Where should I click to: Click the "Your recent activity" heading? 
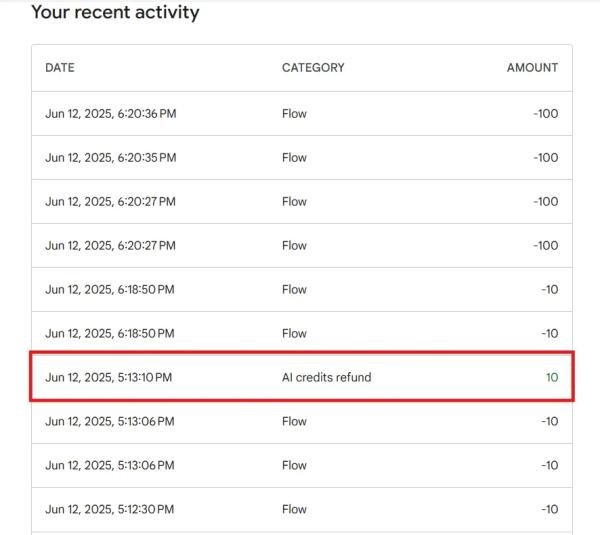click(115, 13)
